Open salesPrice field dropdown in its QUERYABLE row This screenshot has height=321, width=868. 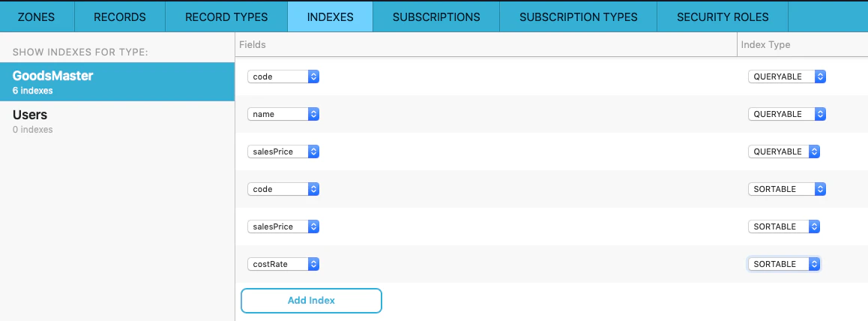tap(283, 151)
